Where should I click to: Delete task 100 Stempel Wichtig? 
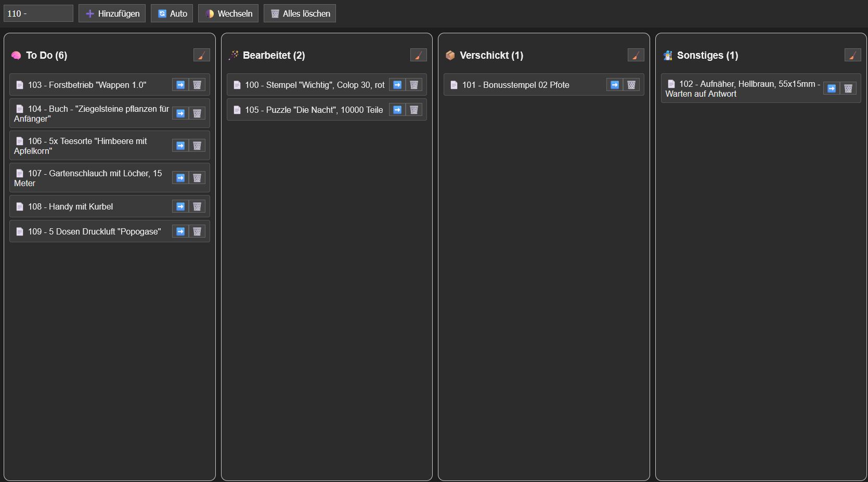414,85
